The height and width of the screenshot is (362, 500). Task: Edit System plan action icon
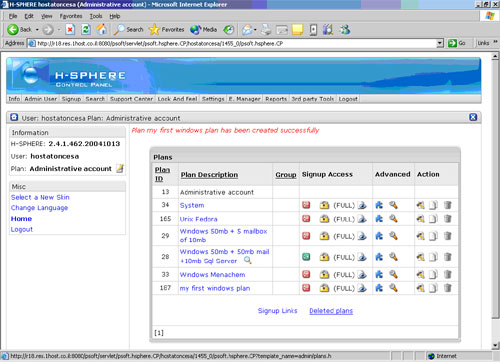(x=421, y=205)
